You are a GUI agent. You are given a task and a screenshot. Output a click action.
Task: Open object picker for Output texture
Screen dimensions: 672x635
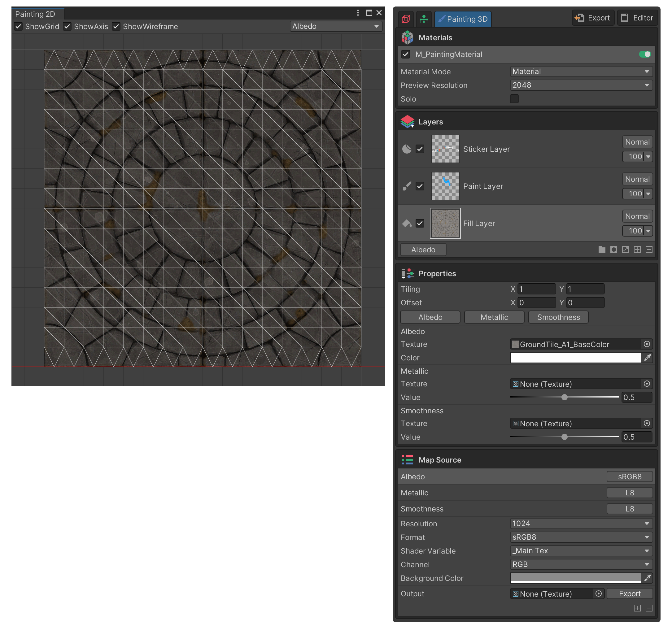(598, 594)
